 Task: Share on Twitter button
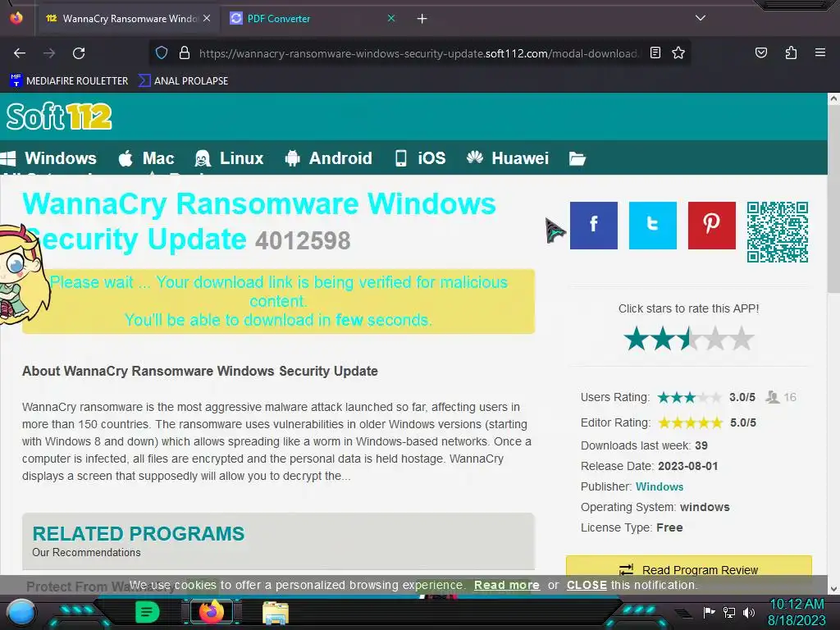(652, 226)
